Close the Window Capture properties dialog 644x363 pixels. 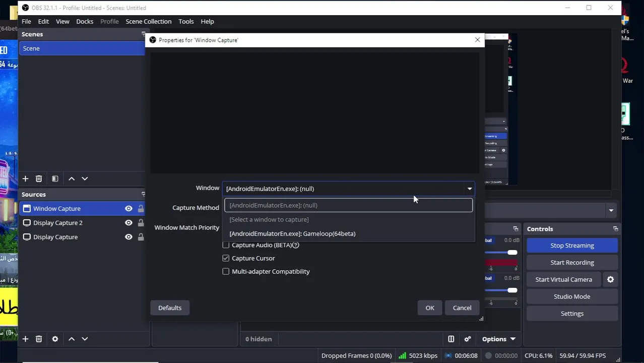[x=477, y=40]
